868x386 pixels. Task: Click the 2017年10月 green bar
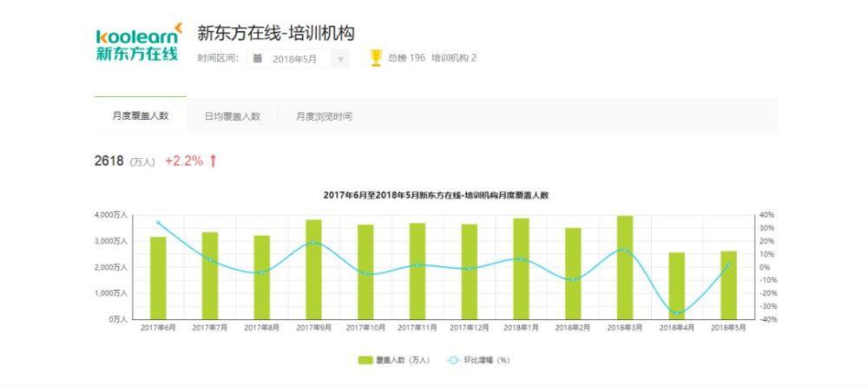pyautogui.click(x=365, y=272)
